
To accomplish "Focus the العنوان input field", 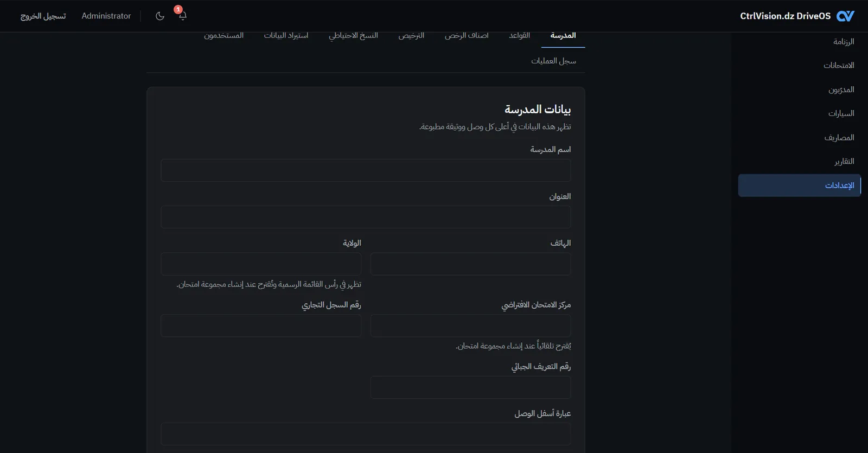I will [366, 217].
